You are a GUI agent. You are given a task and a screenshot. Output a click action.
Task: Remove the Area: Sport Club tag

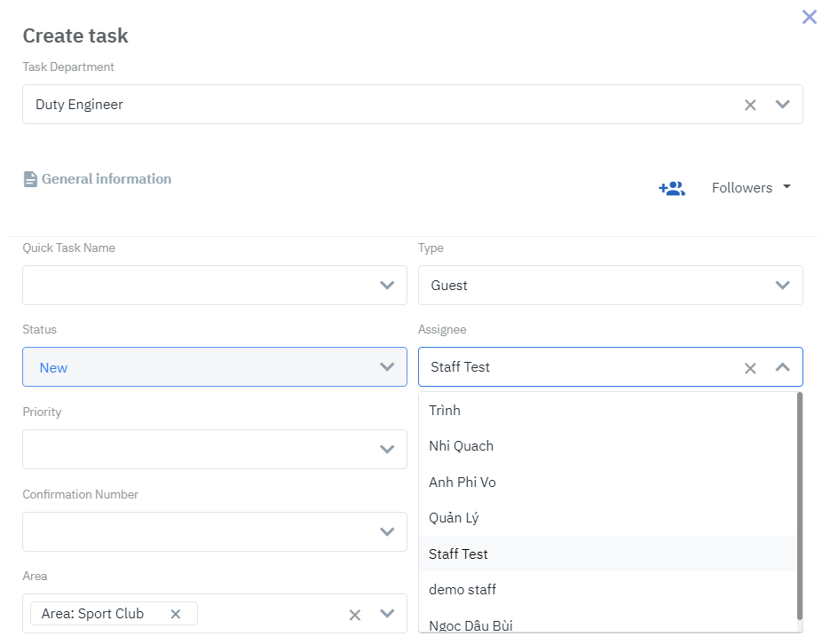176,614
